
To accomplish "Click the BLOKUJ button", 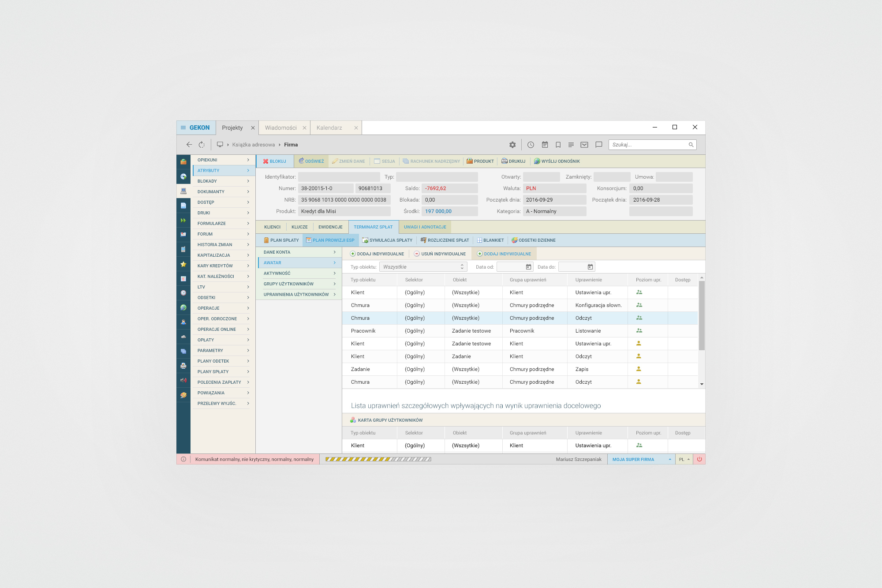I will point(275,161).
